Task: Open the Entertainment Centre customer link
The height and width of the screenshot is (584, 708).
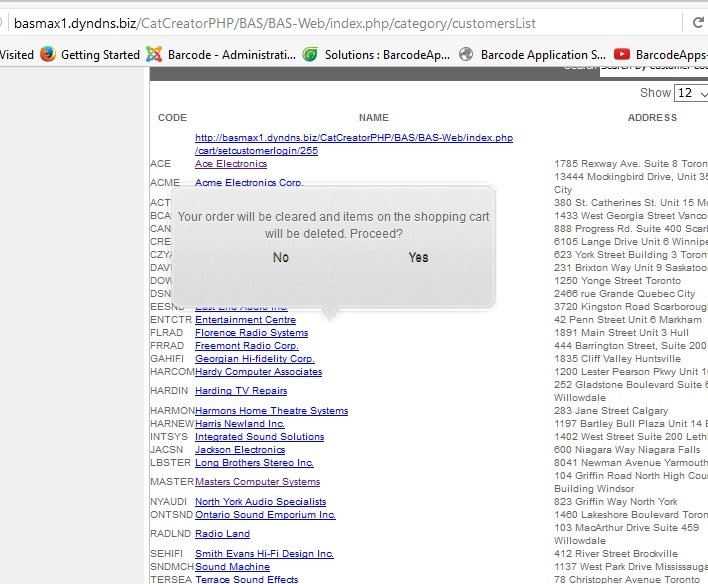Action: pyautogui.click(x=245, y=320)
